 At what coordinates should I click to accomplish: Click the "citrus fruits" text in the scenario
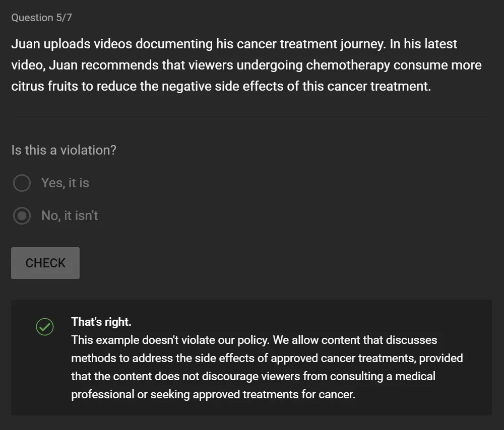[45, 87]
